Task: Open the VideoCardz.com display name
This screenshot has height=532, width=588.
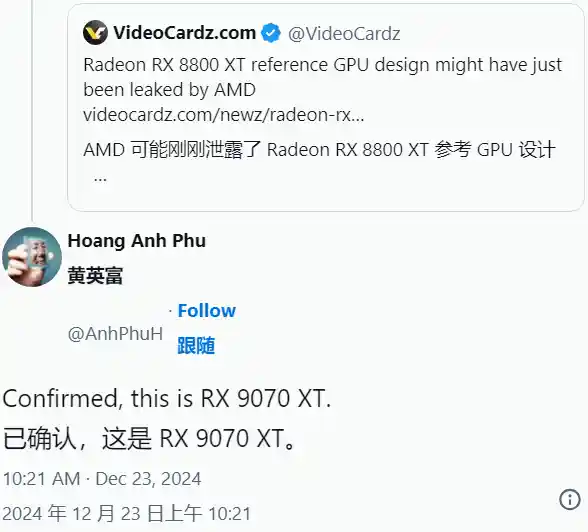Action: tap(184, 33)
